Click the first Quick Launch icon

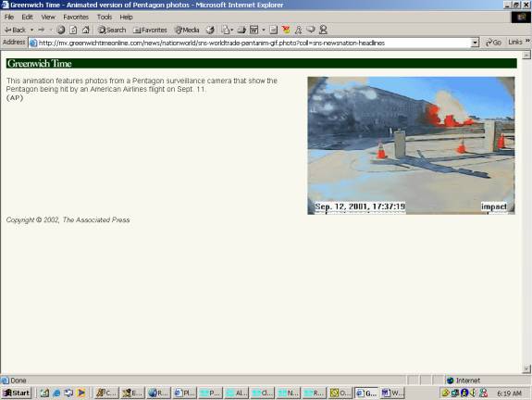click(x=44, y=393)
